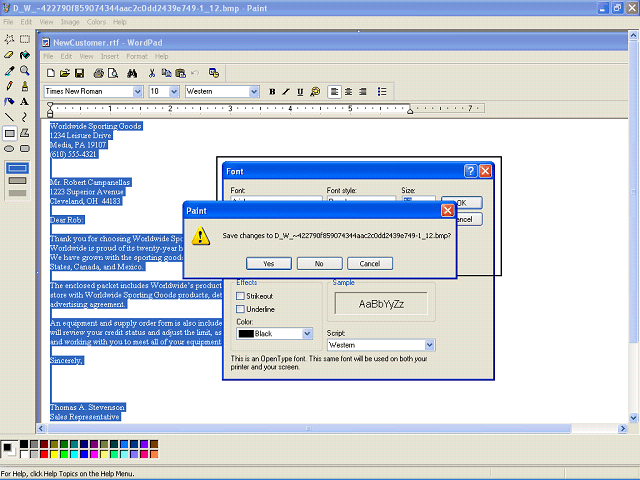
Task: Pick the Line tool
Action: pos(9,118)
